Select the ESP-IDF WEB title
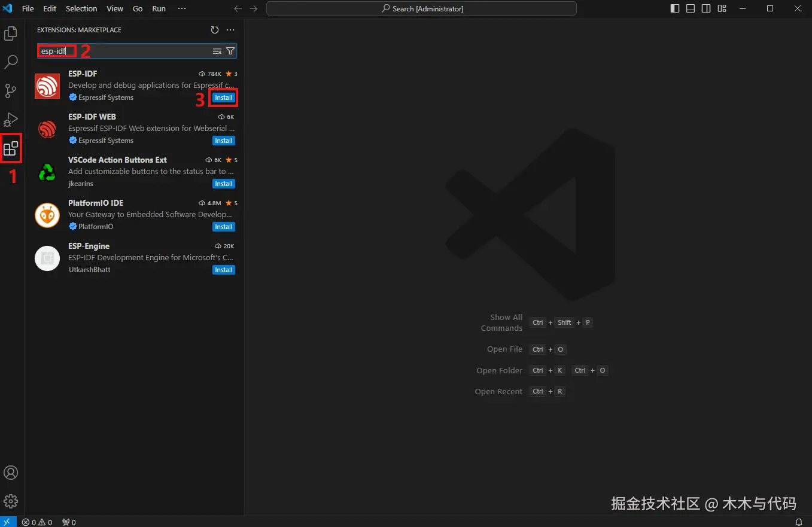812x527 pixels. 92,117
